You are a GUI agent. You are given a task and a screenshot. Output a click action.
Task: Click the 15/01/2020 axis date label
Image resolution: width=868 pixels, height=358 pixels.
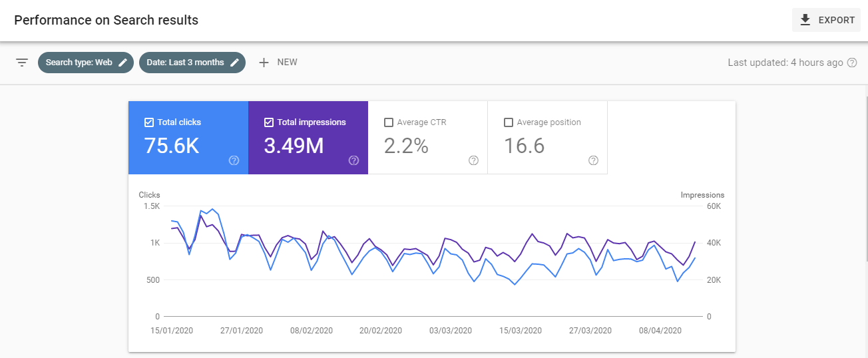click(172, 331)
